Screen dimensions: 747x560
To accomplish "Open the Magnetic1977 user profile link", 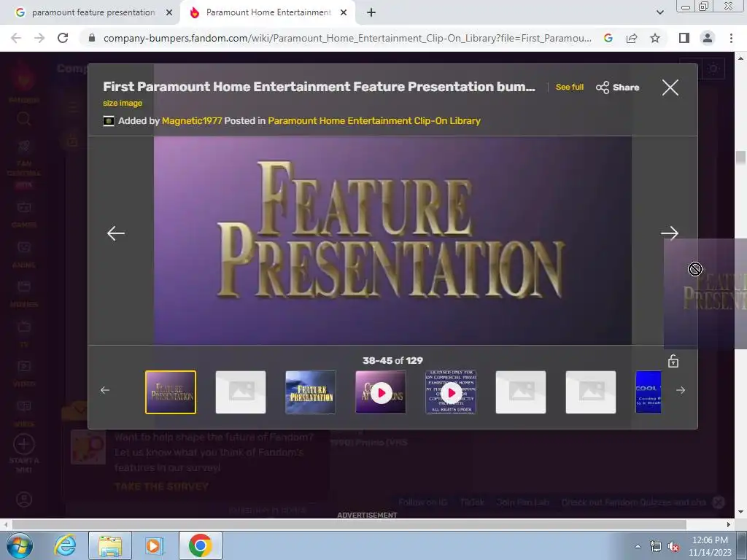I will pyautogui.click(x=192, y=121).
